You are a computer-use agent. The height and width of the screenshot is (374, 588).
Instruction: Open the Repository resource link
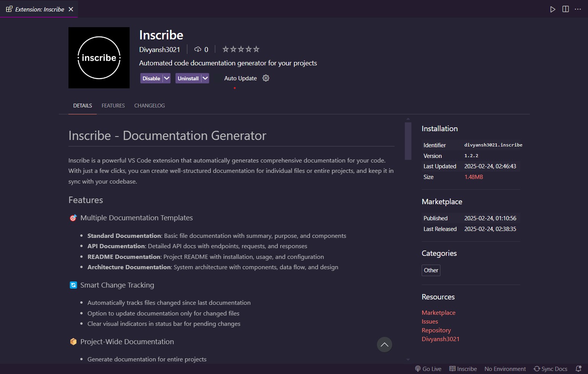[436, 330]
